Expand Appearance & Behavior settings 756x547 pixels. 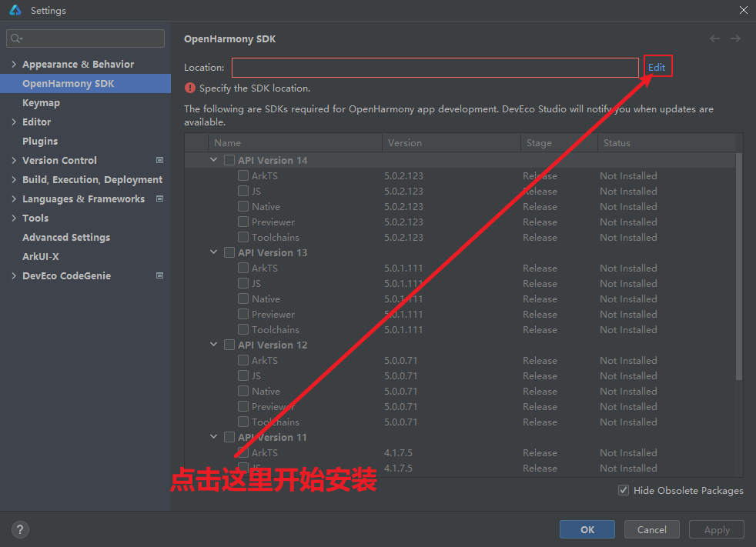pos(14,64)
